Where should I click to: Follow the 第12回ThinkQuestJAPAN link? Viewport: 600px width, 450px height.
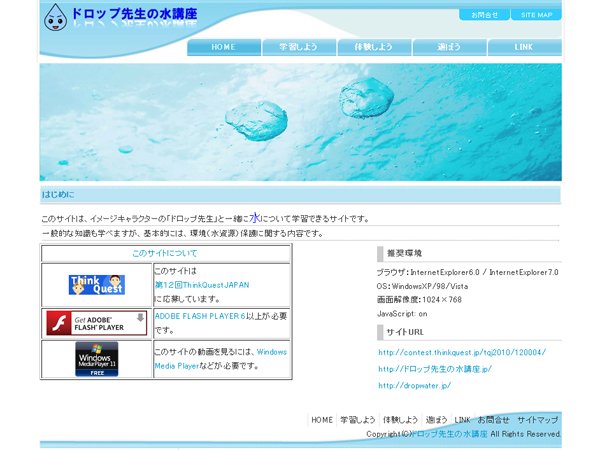pos(201,285)
